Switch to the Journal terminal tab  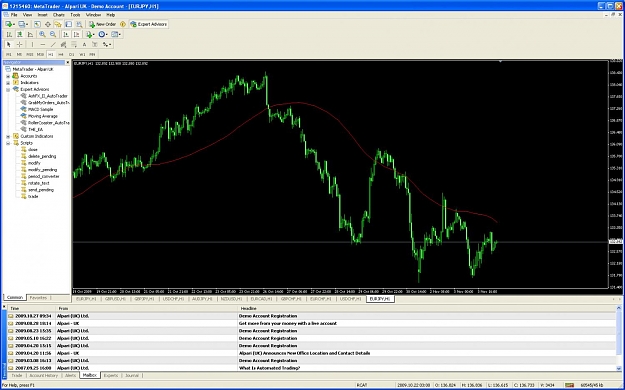pyautogui.click(x=132, y=376)
